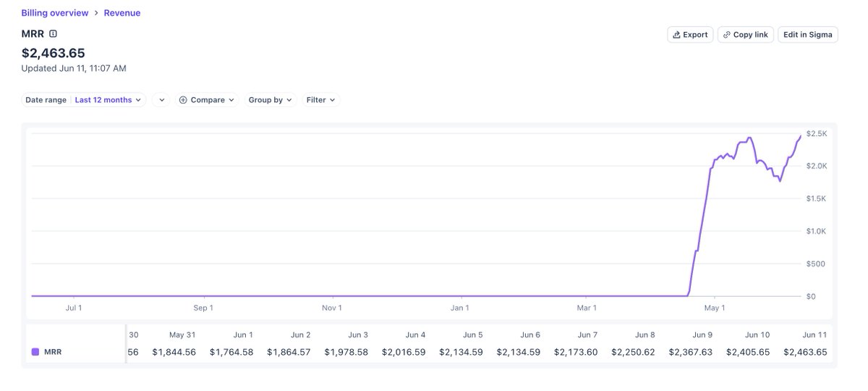Click the chart line's peak at the right end
868x391 pixels.
pos(800,136)
